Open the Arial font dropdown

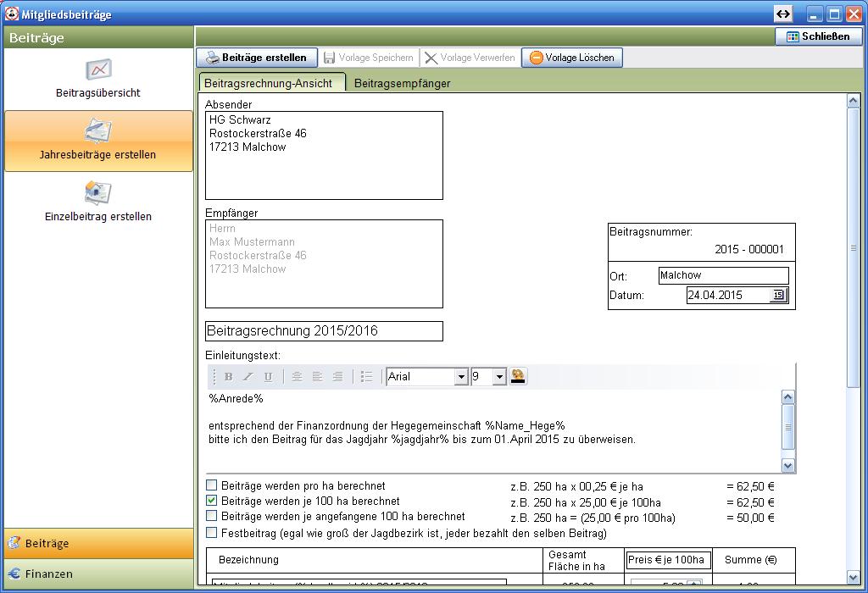point(461,377)
